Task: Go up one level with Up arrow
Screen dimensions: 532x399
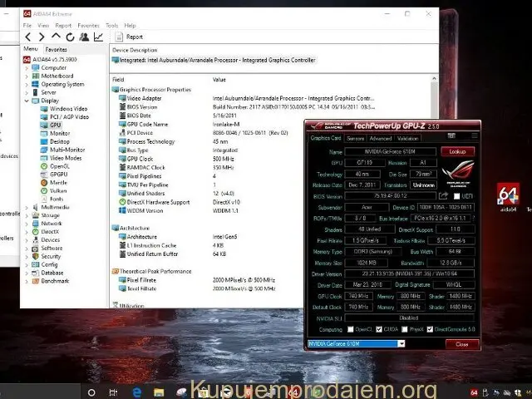Action: pos(57,37)
